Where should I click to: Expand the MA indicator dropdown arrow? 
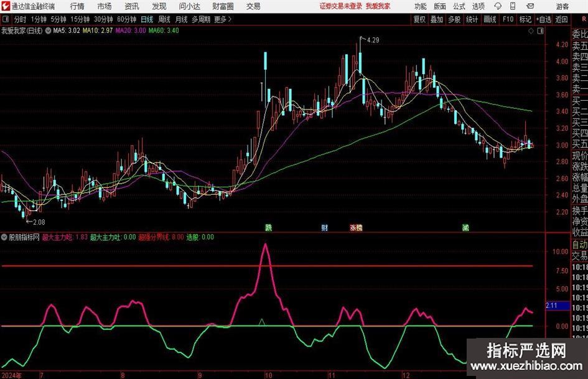[48, 30]
